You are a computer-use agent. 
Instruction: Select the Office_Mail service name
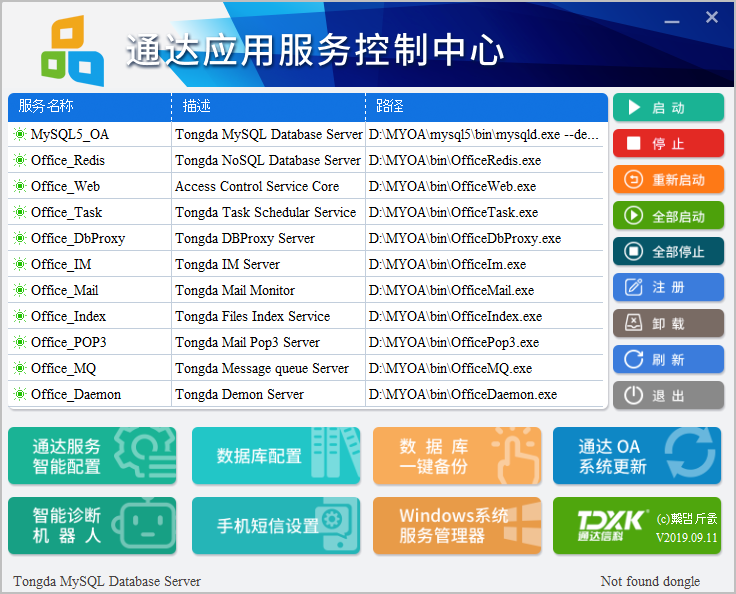coord(65,290)
